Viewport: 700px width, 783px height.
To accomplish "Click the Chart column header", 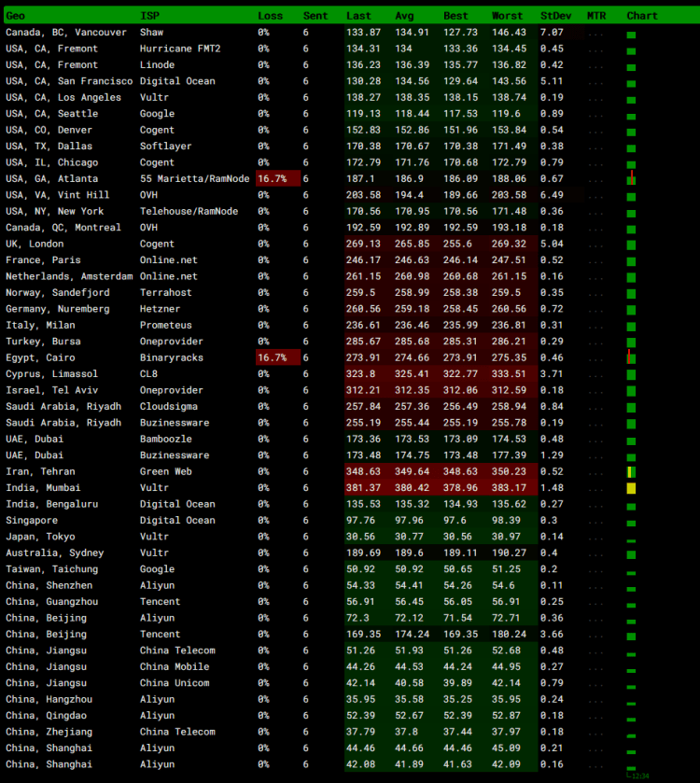I will [x=642, y=16].
